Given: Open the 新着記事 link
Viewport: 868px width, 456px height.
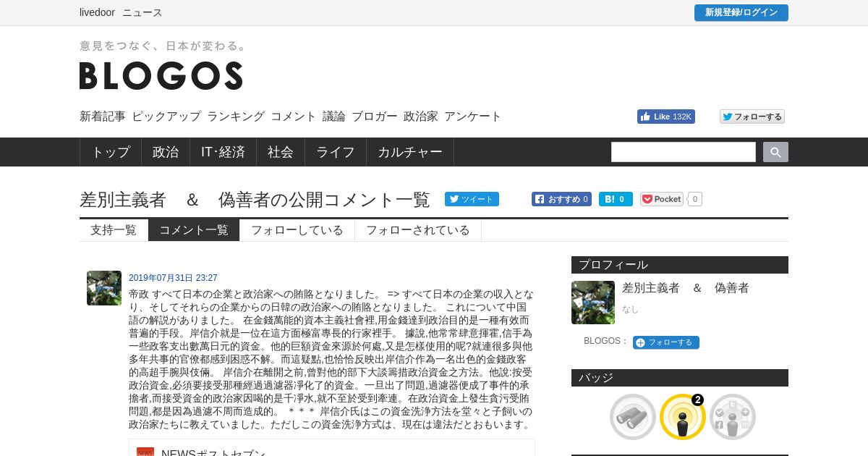Looking at the screenshot, I should click(103, 117).
